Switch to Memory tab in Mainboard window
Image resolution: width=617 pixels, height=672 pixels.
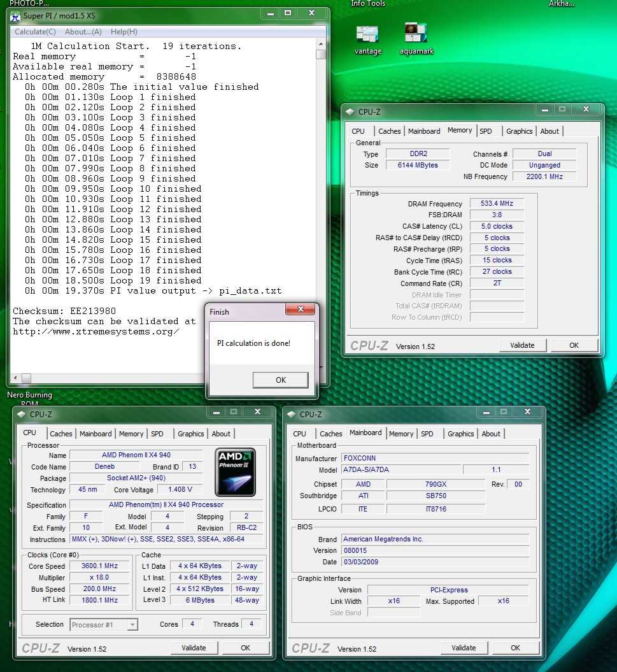[x=401, y=434]
